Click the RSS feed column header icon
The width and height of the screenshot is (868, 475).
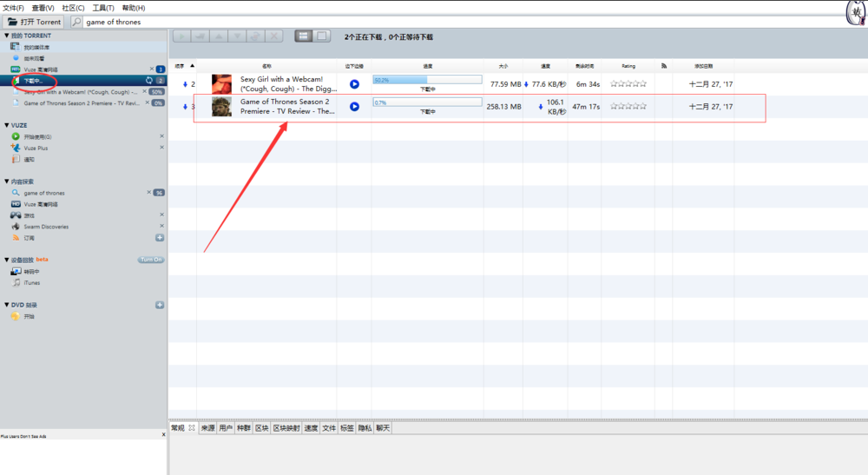click(x=664, y=65)
